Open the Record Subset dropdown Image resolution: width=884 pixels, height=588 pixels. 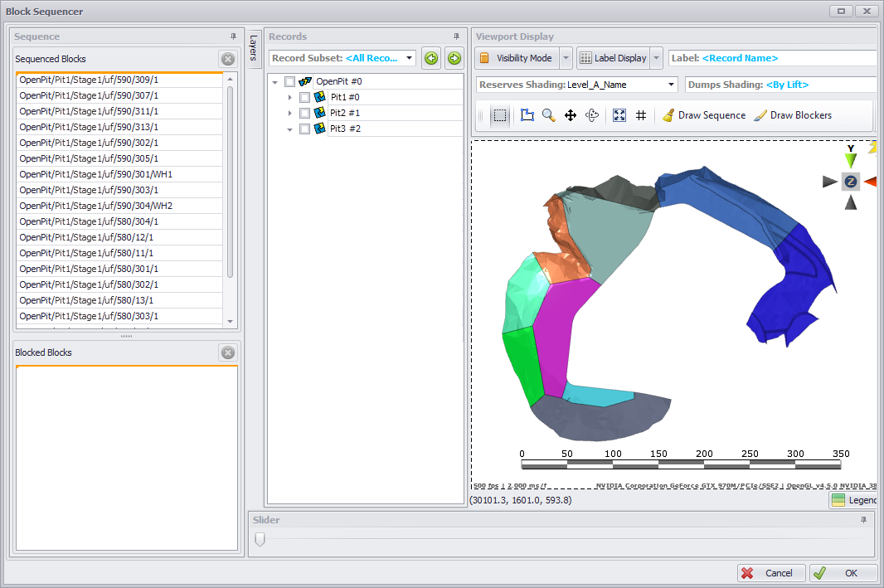tap(410, 58)
